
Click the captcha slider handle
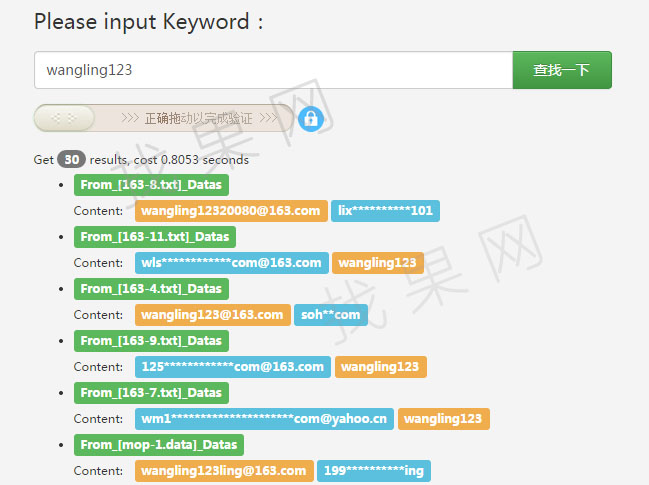coord(64,118)
